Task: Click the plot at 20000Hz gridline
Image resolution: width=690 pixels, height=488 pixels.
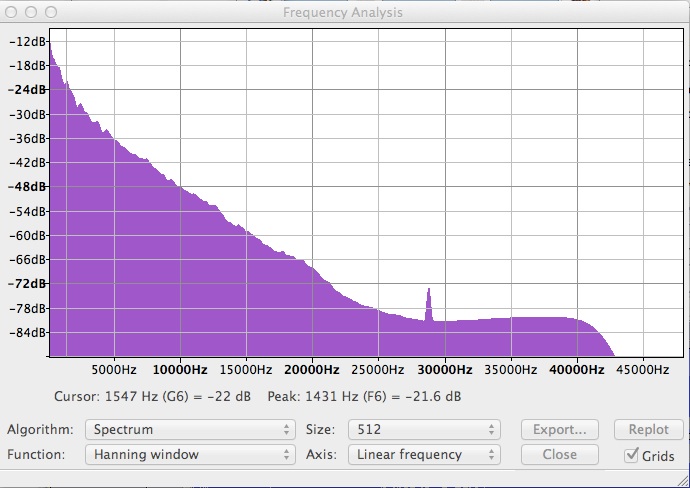Action: coord(312,192)
